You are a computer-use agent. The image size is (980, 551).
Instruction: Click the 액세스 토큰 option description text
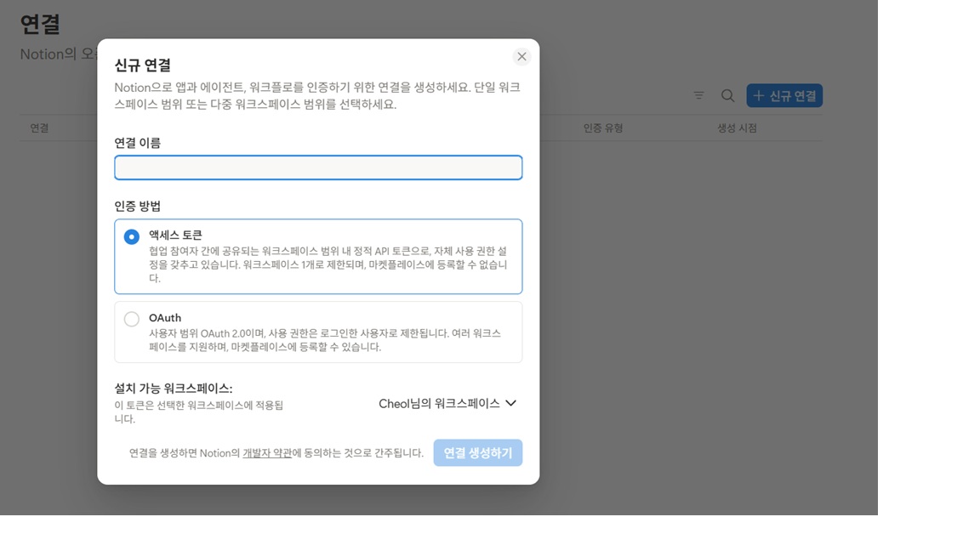328,264
